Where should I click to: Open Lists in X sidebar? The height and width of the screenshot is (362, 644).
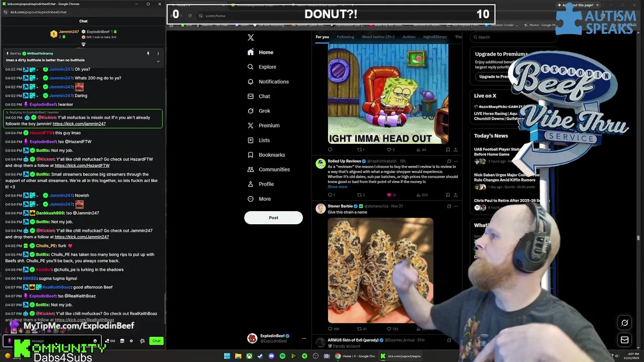click(259, 140)
